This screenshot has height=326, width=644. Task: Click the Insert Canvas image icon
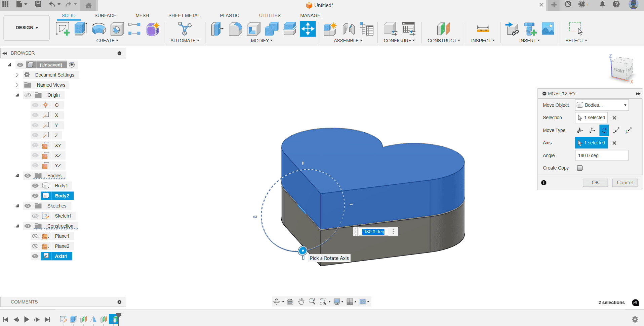click(548, 29)
